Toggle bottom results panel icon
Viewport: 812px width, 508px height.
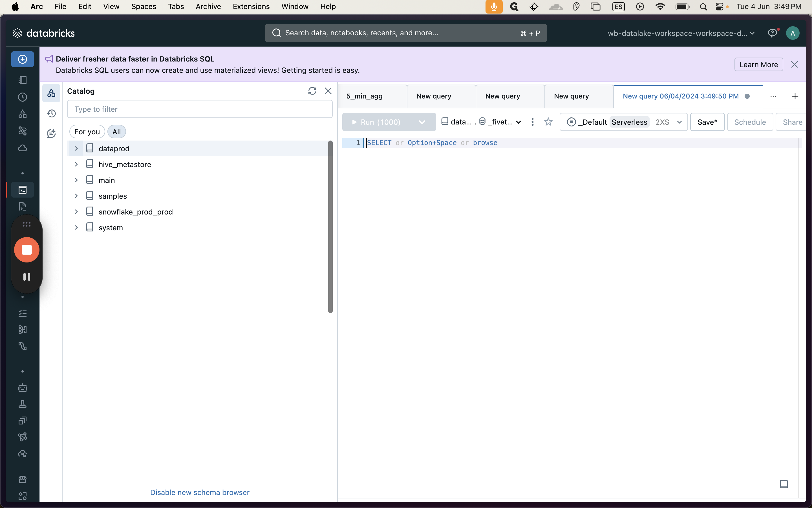pos(784,484)
